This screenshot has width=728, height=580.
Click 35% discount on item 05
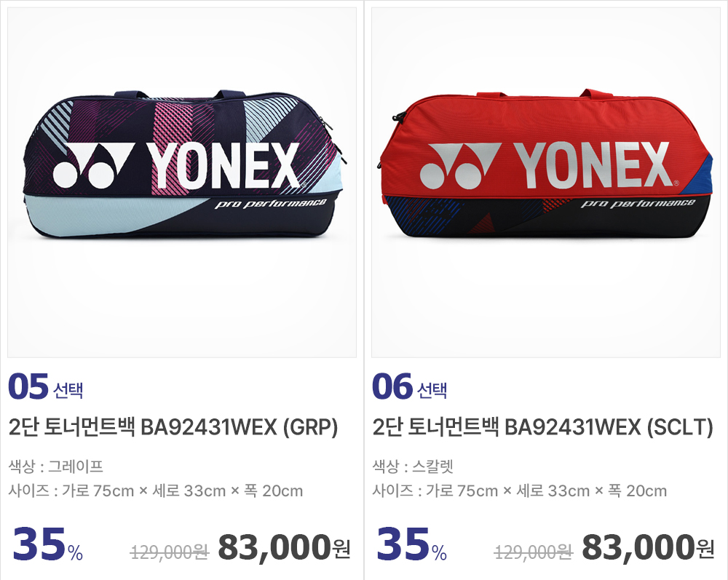[48, 544]
